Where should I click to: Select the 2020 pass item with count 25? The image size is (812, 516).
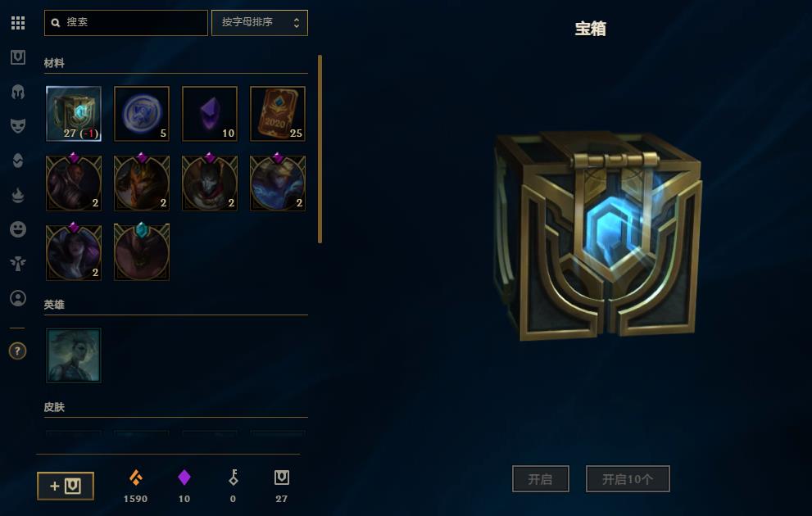click(278, 114)
